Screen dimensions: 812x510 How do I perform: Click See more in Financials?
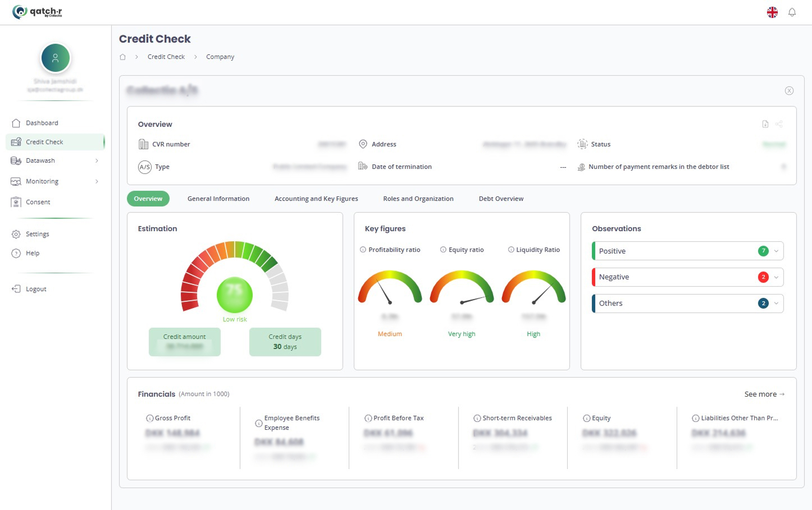[764, 394]
